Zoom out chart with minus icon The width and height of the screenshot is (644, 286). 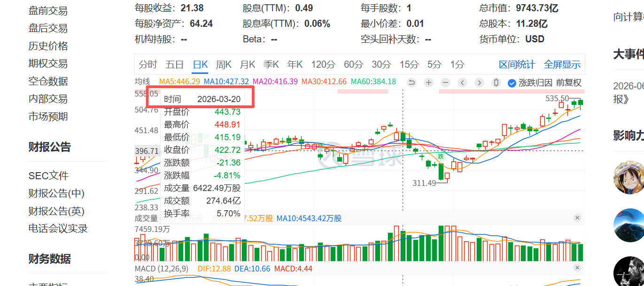(x=445, y=83)
